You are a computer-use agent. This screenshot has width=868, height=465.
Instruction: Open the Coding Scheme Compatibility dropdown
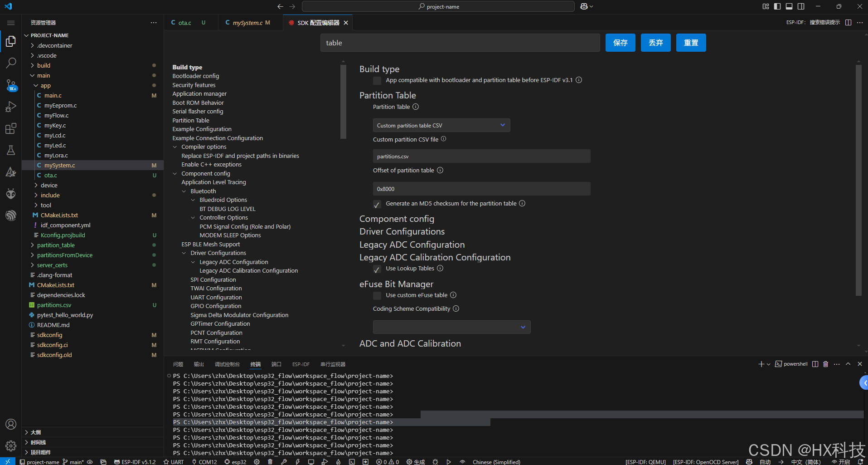tap(451, 327)
